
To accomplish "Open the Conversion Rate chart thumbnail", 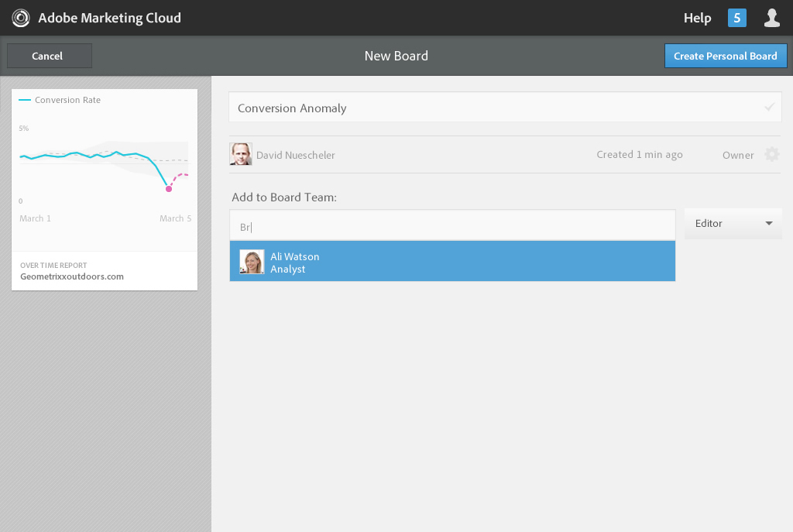I will click(105, 170).
